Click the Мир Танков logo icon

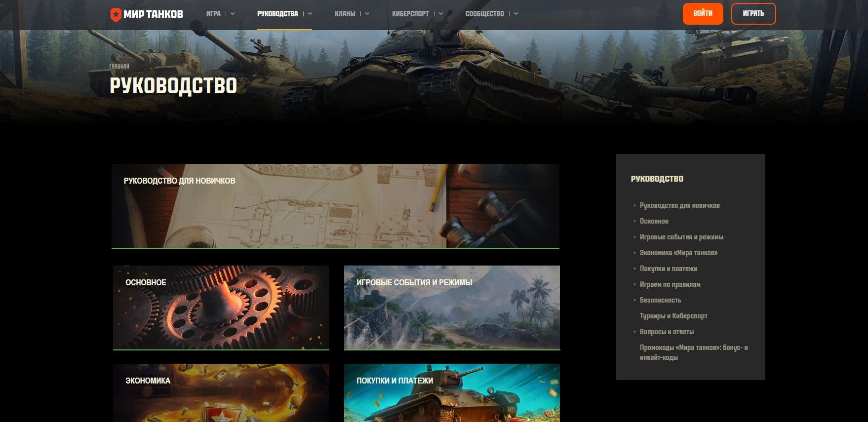pyautogui.click(x=116, y=14)
